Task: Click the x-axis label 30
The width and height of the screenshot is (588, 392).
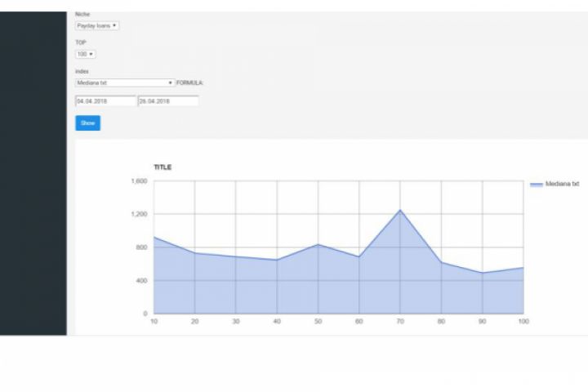Action: tap(236, 322)
